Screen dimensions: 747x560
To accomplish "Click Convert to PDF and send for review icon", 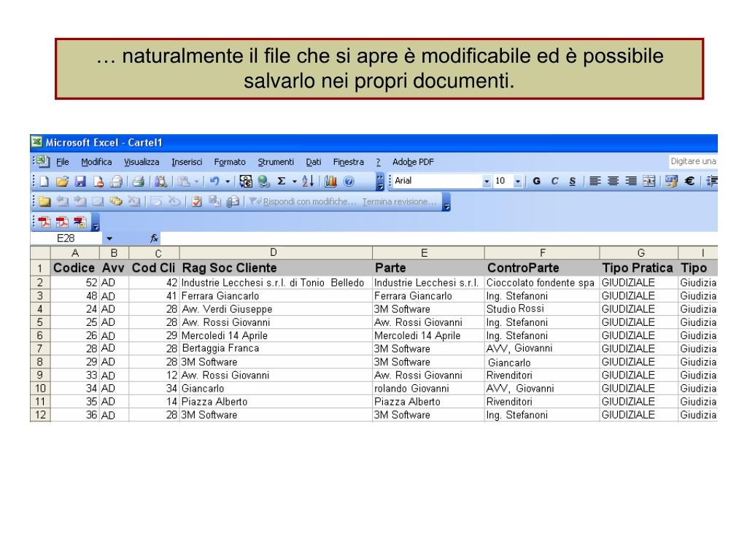I will coord(80,222).
